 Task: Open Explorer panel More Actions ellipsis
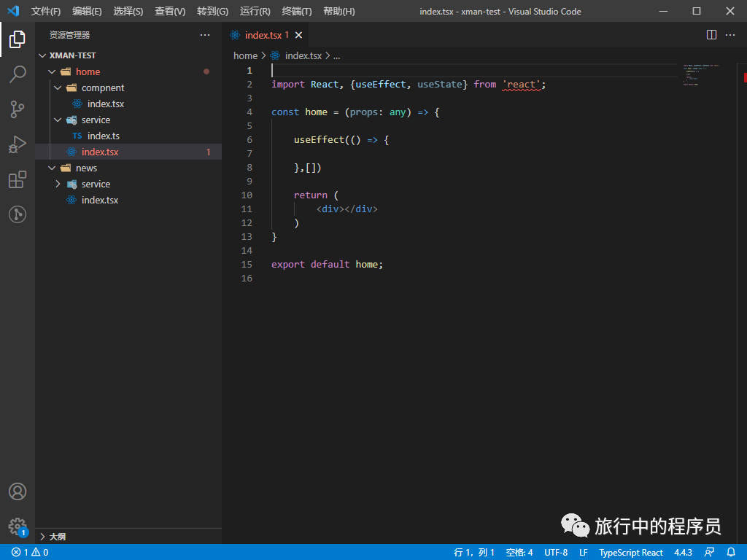click(205, 35)
